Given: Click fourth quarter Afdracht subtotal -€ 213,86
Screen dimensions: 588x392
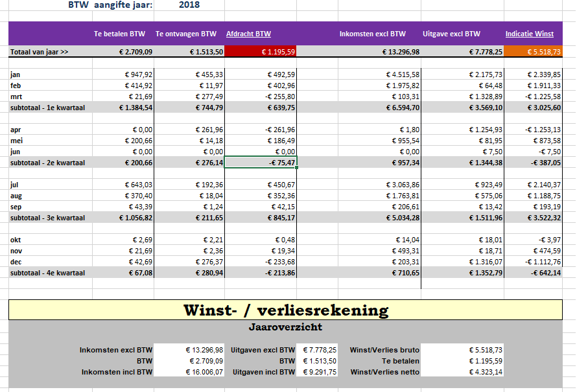Looking at the screenshot, I should 280,273.
